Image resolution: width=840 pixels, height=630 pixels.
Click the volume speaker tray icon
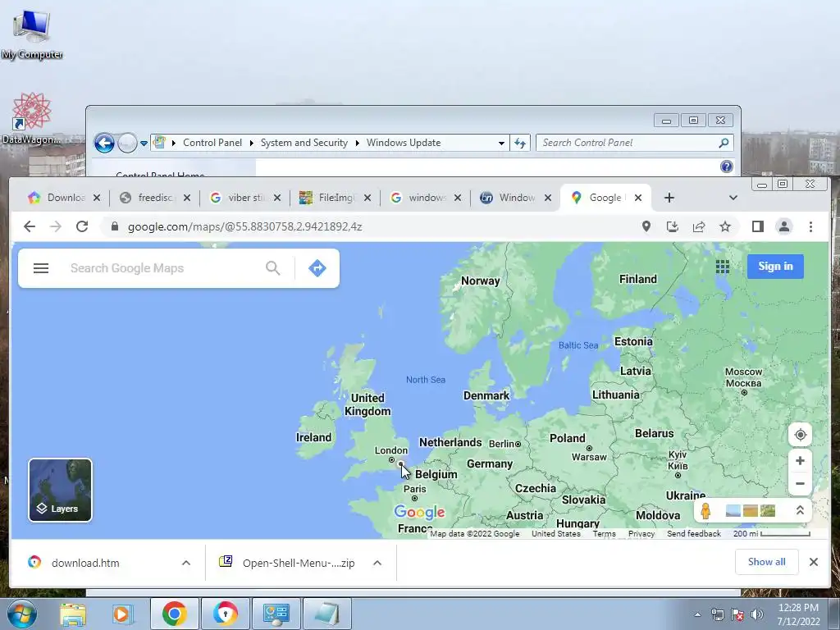pos(756,614)
